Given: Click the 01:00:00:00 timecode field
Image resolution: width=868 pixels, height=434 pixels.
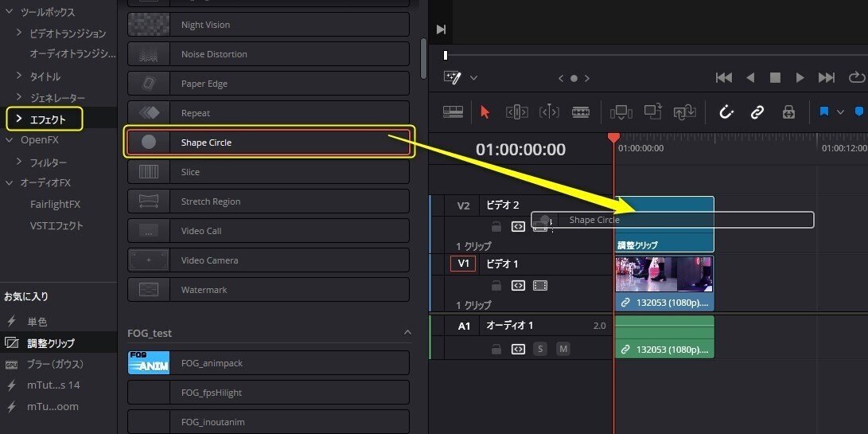Looking at the screenshot, I should coord(520,150).
